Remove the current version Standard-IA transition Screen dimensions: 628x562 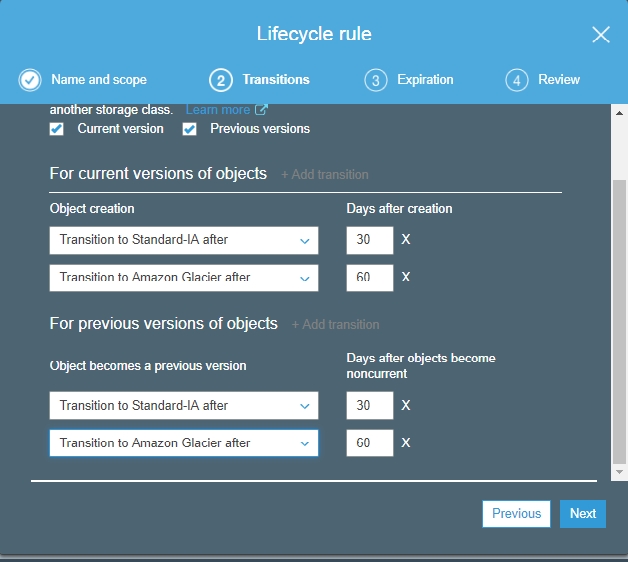tap(405, 240)
